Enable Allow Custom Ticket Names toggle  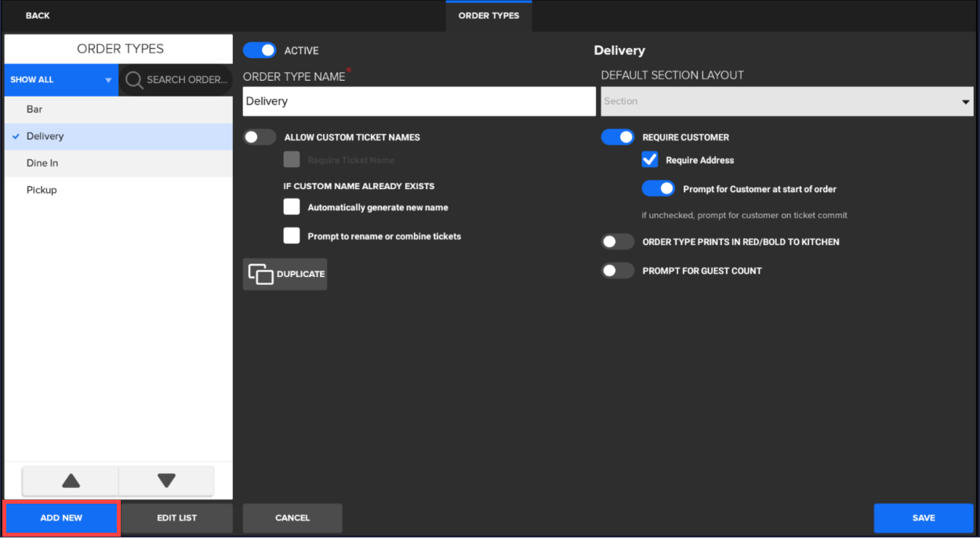click(260, 137)
